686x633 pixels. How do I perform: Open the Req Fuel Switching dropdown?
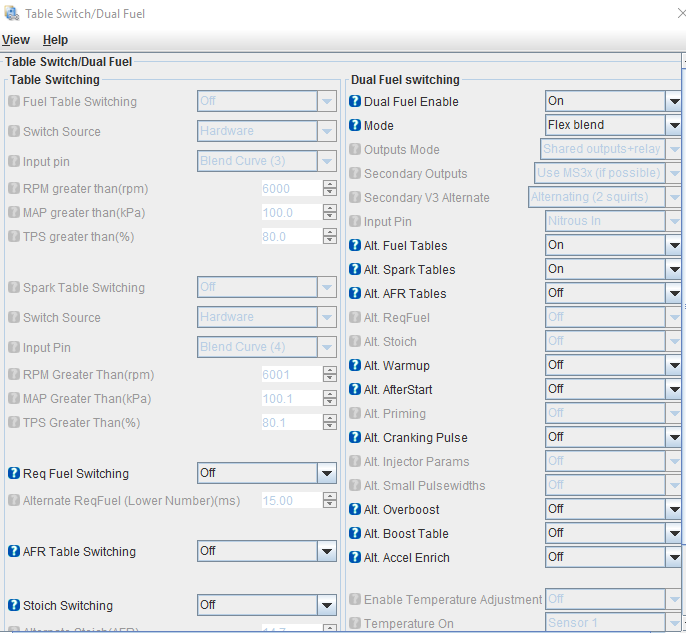point(267,473)
